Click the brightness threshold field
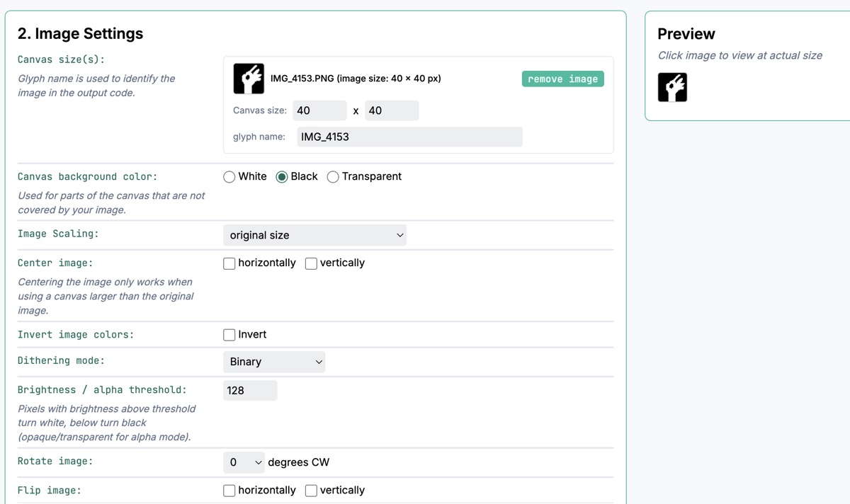Viewport: 850px width, 504px height. point(250,390)
